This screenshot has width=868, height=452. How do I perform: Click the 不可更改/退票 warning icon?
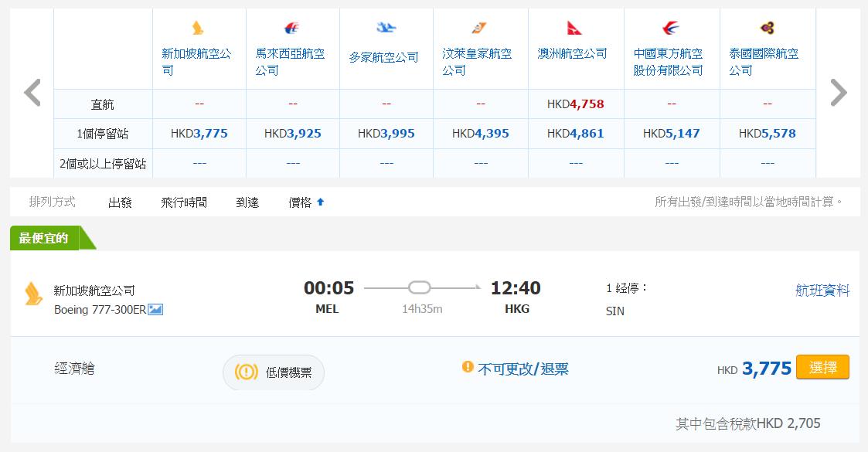point(468,367)
